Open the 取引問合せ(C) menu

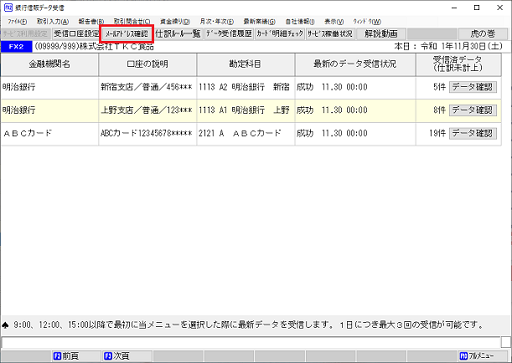coord(132,22)
